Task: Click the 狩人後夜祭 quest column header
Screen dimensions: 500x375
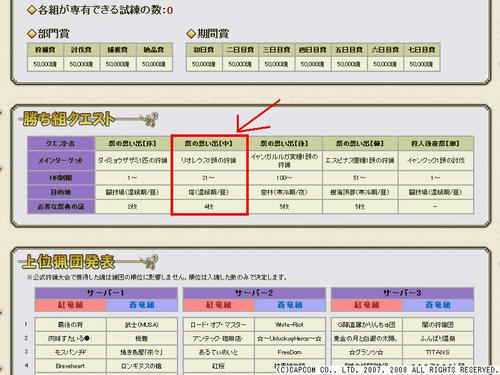Action: 435,144
